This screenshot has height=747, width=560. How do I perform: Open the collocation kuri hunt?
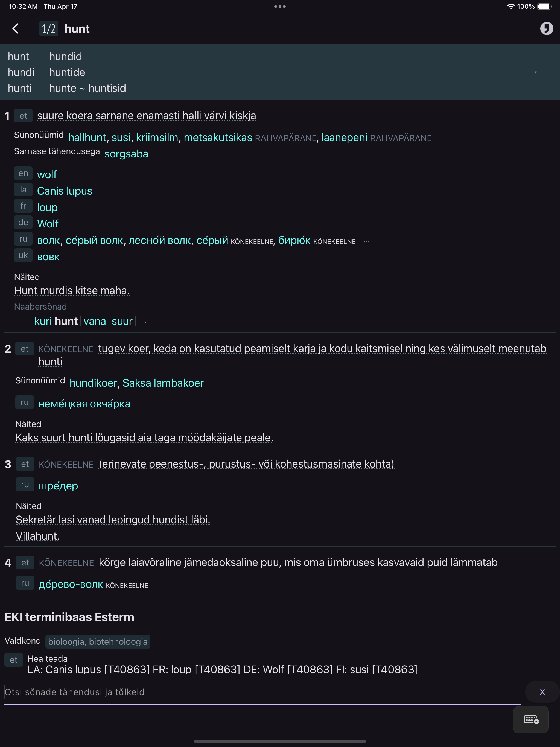tap(56, 321)
